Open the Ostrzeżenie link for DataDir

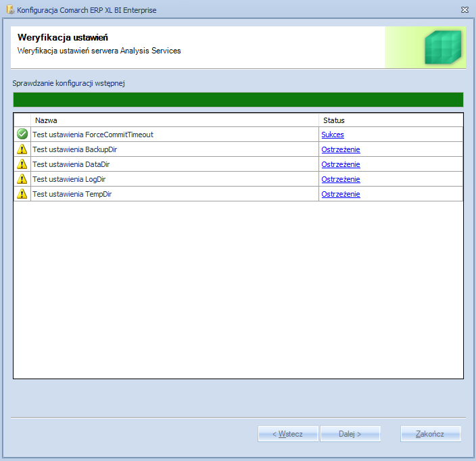(341, 164)
